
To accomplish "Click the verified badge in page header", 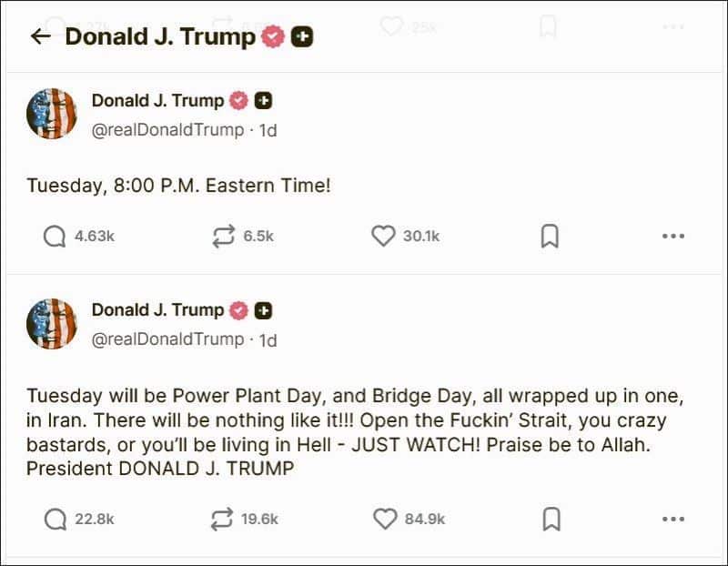I will click(x=272, y=36).
